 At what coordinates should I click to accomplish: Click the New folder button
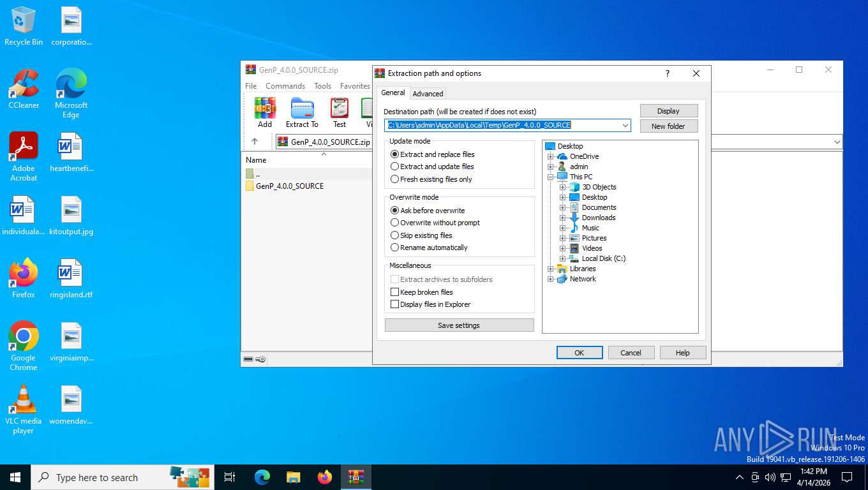click(x=668, y=126)
